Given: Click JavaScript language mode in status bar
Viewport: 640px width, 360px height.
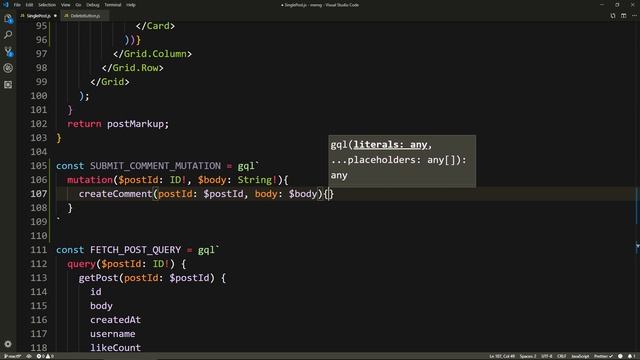Looking at the screenshot, I should pyautogui.click(x=580, y=356).
